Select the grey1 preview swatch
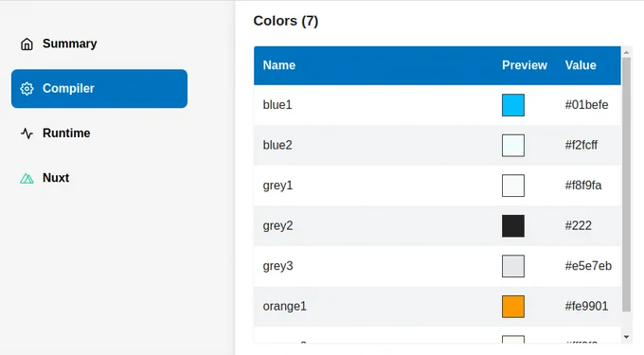 (x=513, y=186)
